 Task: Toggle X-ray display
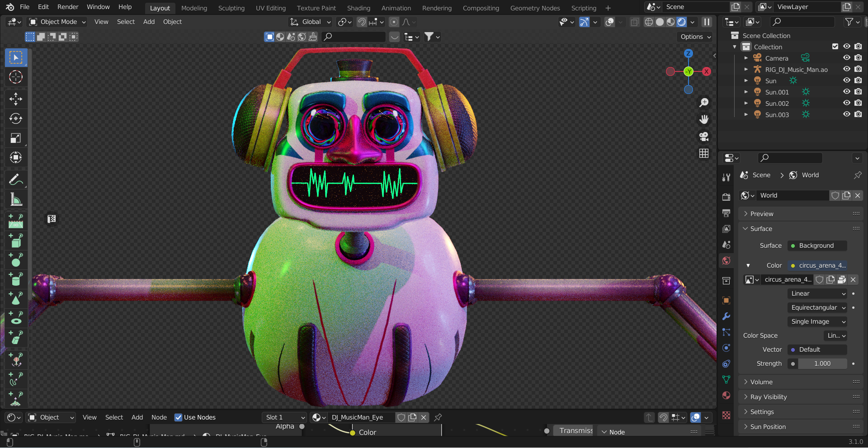[x=634, y=22]
